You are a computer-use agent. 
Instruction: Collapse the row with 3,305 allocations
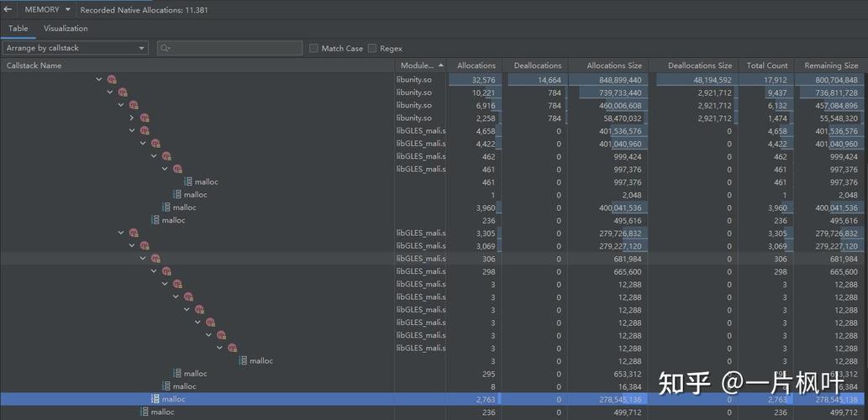(121, 233)
